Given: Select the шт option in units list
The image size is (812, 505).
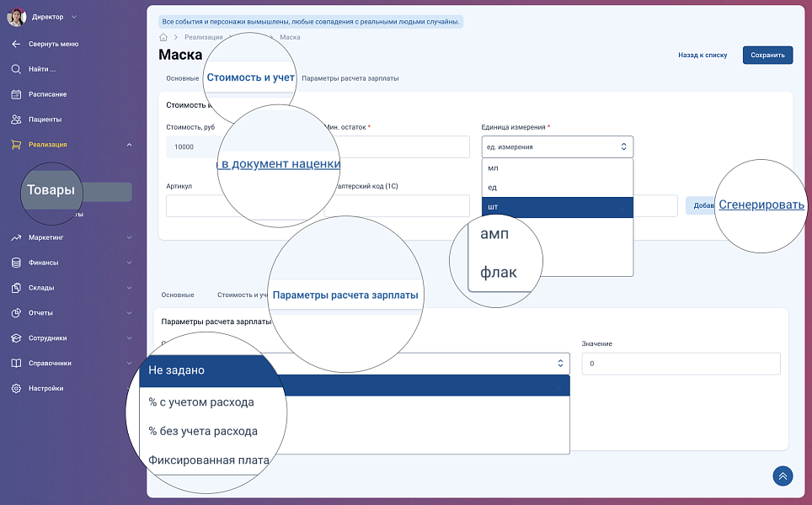Looking at the screenshot, I should click(557, 206).
